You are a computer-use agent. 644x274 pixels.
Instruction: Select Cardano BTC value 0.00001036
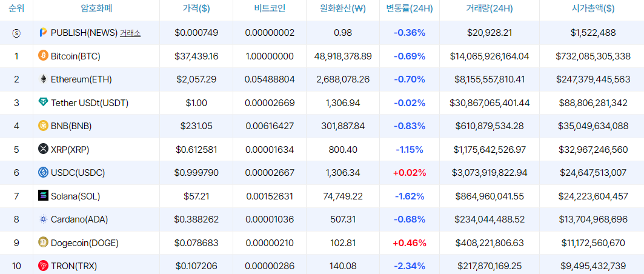270,220
